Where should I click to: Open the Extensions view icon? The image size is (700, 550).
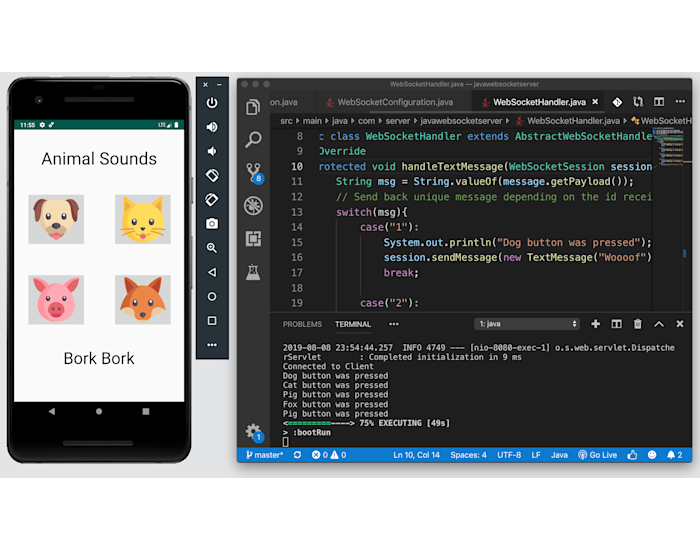(x=253, y=238)
